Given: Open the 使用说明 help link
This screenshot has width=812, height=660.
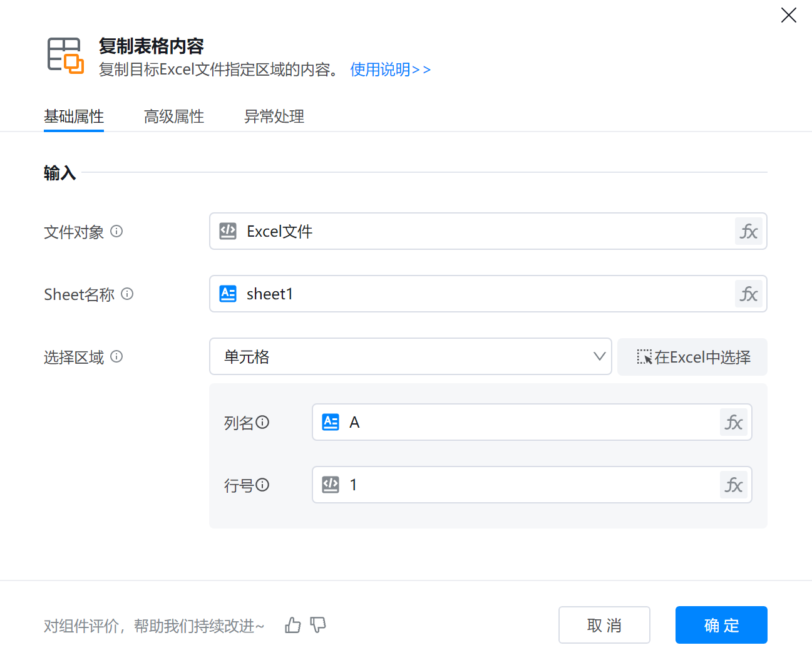Looking at the screenshot, I should [x=390, y=70].
